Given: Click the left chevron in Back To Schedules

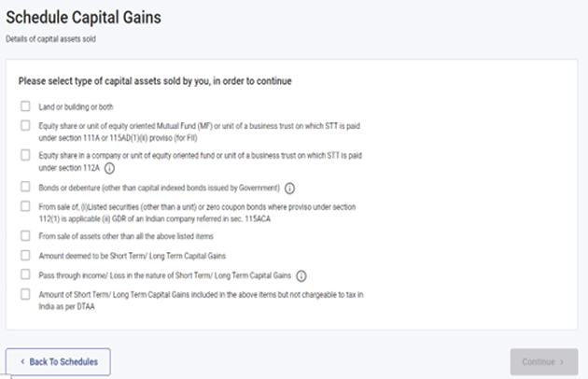Looking at the screenshot, I should coord(22,361).
